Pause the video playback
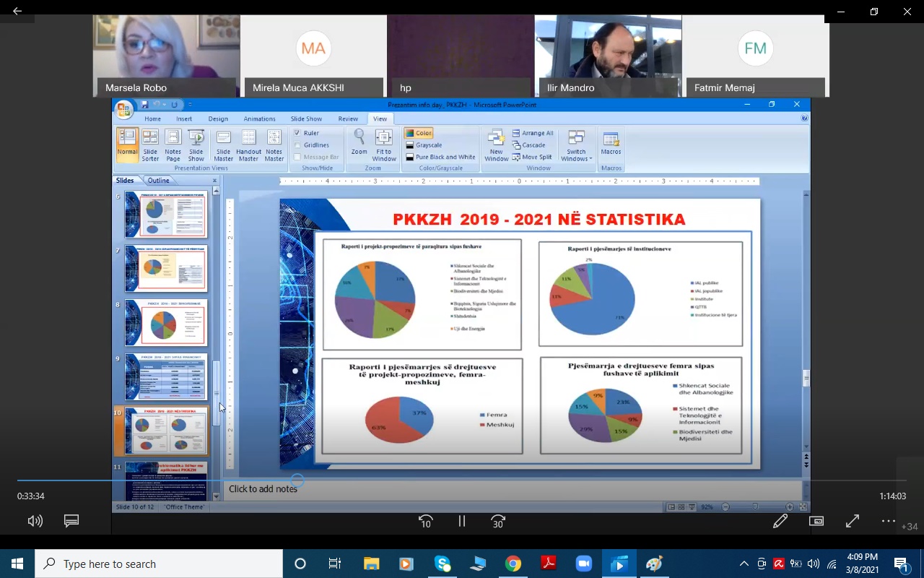Viewport: 924px width, 578px height. click(462, 521)
